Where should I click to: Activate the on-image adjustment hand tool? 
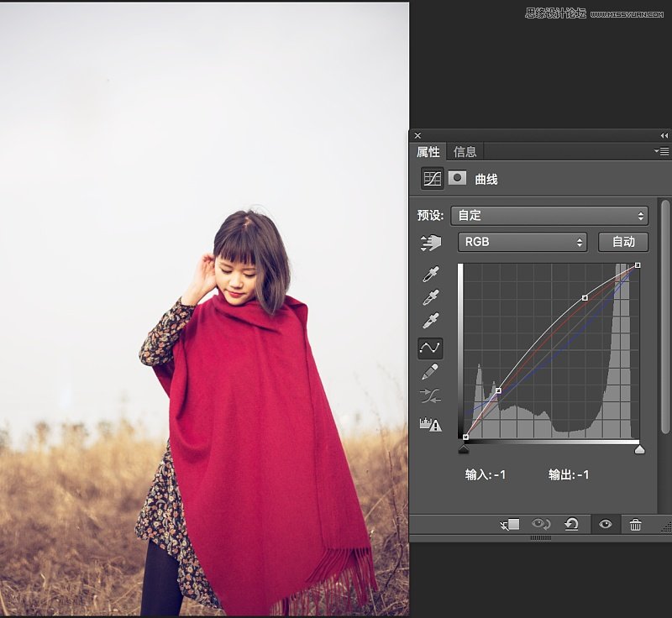pyautogui.click(x=431, y=243)
